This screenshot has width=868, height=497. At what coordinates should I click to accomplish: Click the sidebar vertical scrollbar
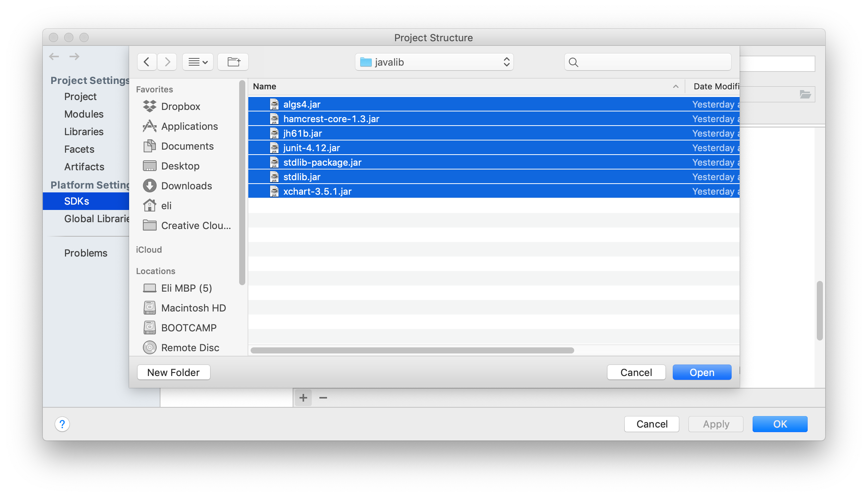[242, 182]
